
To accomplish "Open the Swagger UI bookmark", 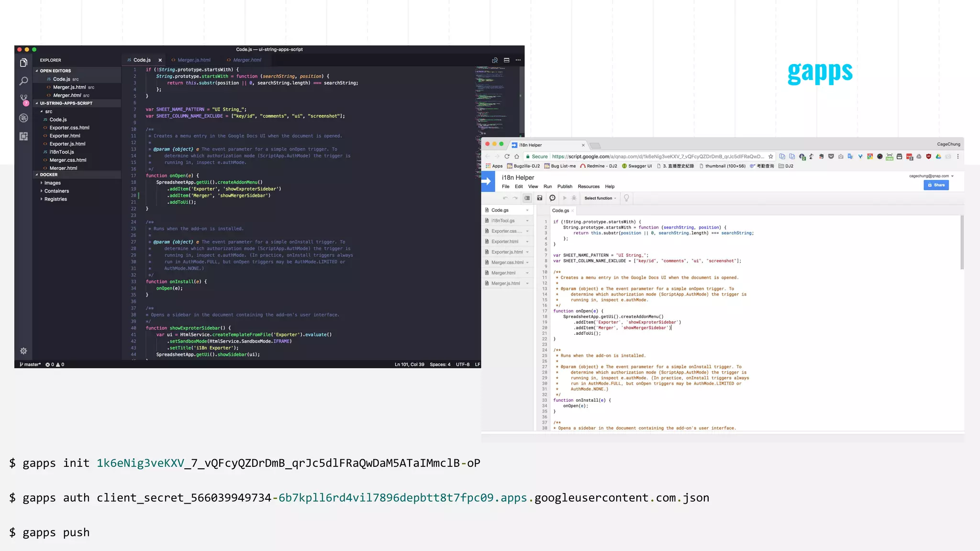I will point(637,166).
